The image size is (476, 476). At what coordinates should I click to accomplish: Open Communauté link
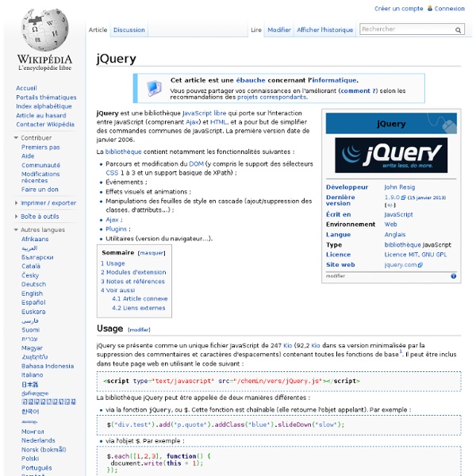click(x=40, y=165)
